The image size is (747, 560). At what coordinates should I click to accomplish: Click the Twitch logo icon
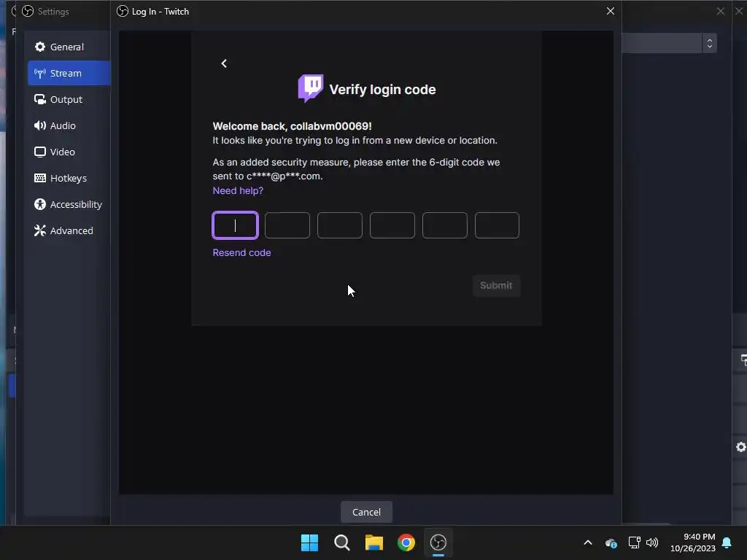(311, 88)
